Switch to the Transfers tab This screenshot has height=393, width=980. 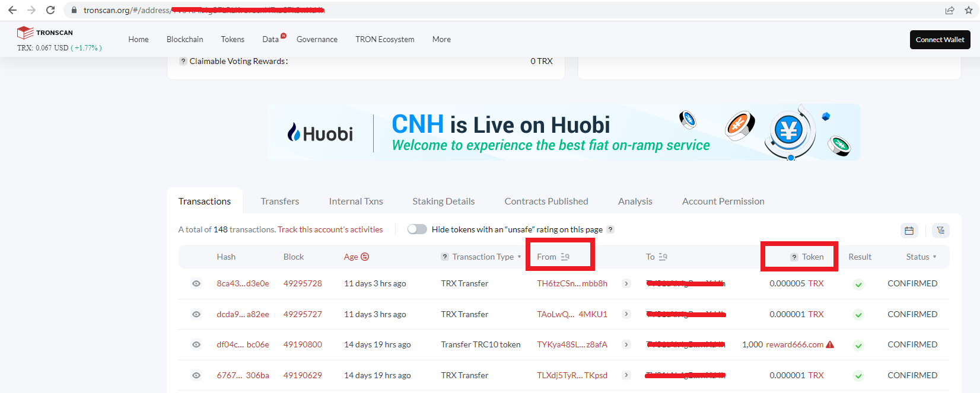click(x=280, y=202)
